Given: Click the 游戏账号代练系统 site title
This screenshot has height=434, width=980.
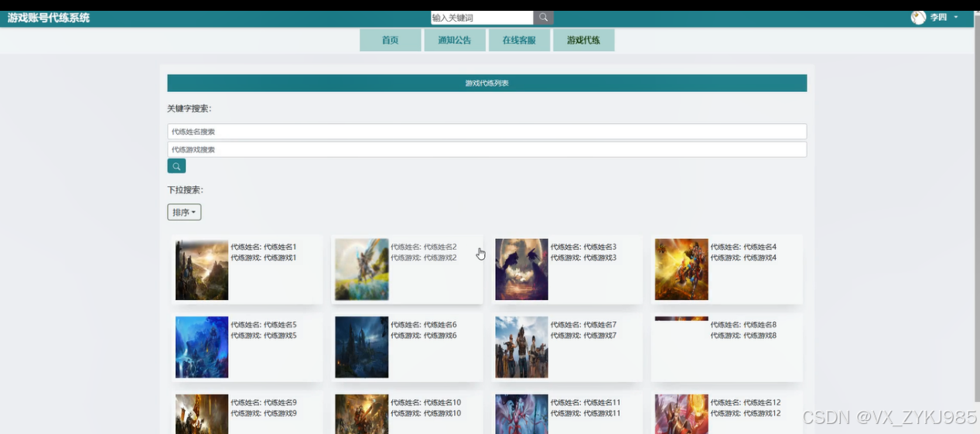Looking at the screenshot, I should [49, 18].
